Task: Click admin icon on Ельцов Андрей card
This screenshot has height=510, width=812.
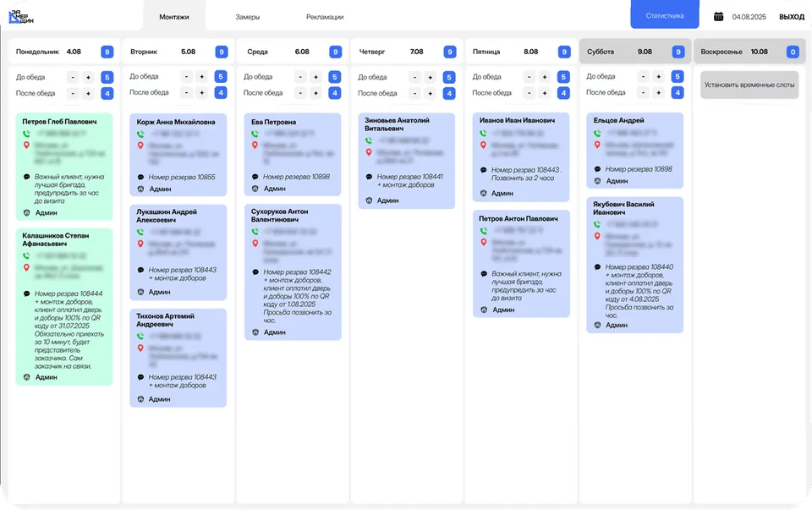Action: click(597, 181)
